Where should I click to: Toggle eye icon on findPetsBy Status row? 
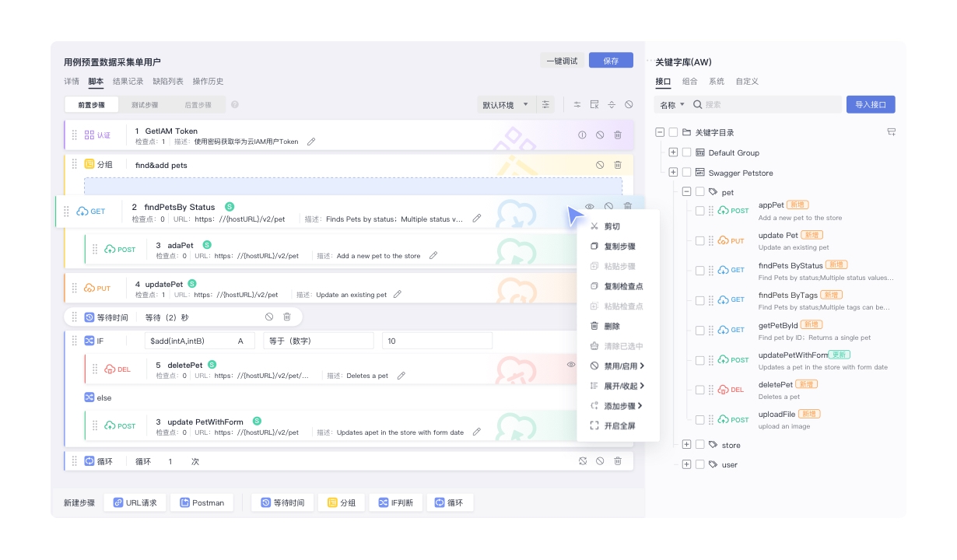[x=590, y=207]
